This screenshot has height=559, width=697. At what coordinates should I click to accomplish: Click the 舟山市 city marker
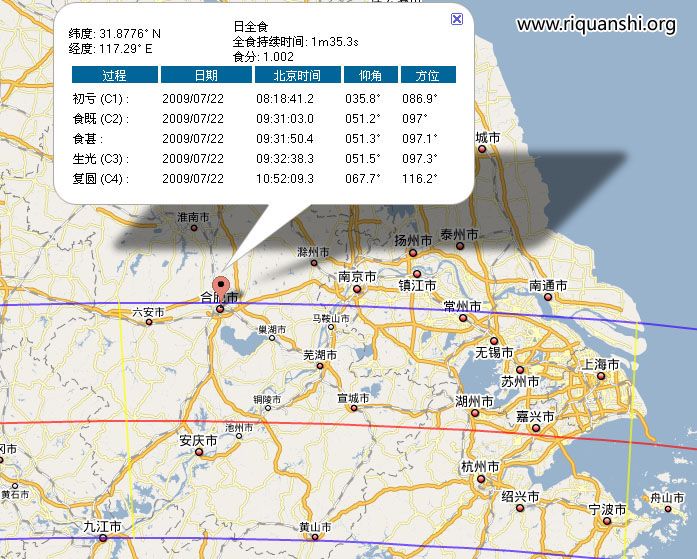coord(668,509)
